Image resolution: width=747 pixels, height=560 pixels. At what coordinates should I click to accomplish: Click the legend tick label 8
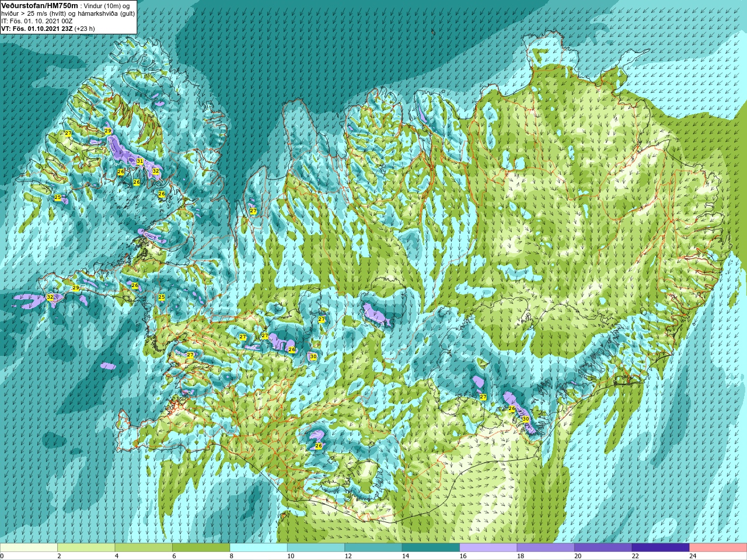click(232, 556)
